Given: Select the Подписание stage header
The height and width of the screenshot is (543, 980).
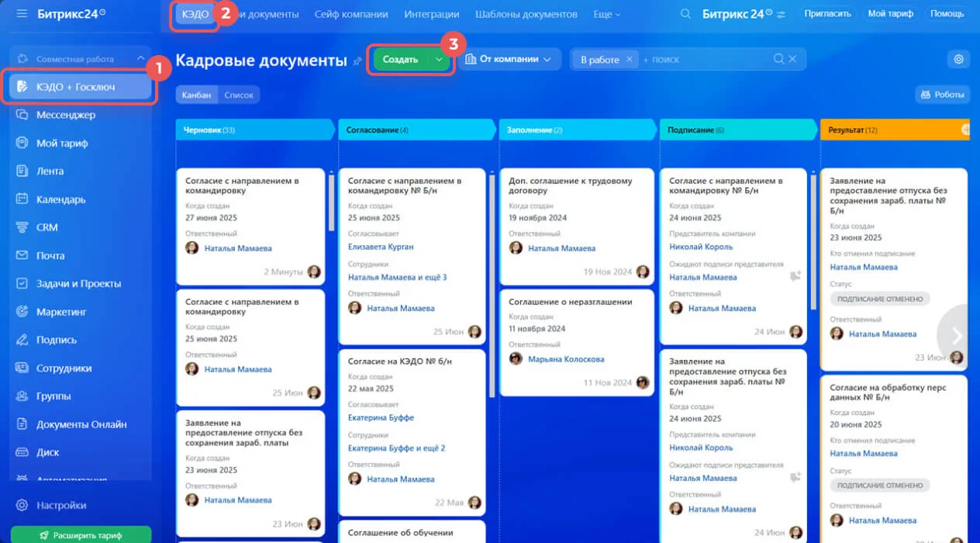Looking at the screenshot, I should tap(737, 130).
